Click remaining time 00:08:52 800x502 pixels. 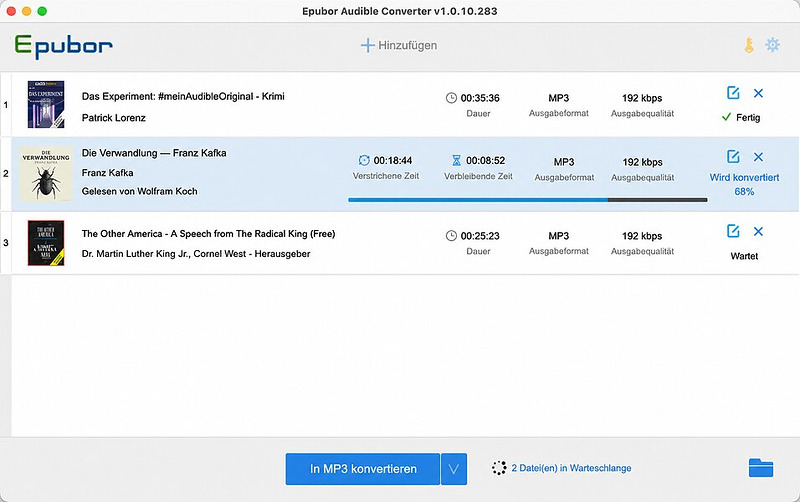[x=486, y=161]
